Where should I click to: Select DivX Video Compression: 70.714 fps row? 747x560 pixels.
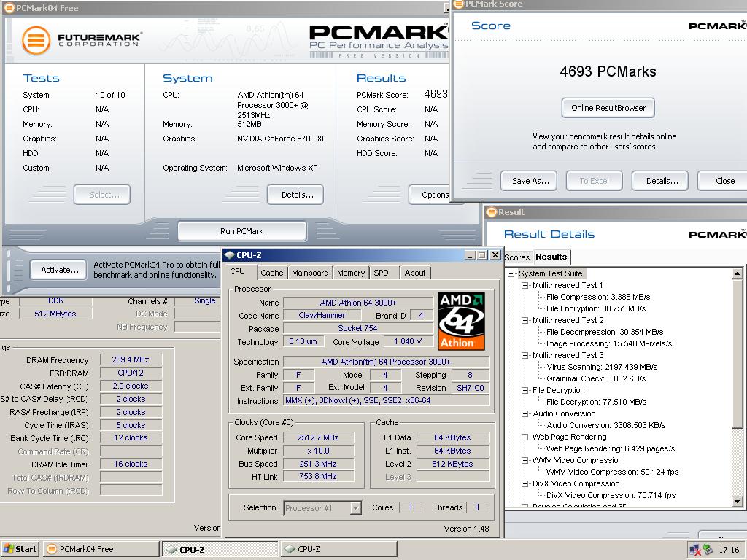[x=611, y=495]
